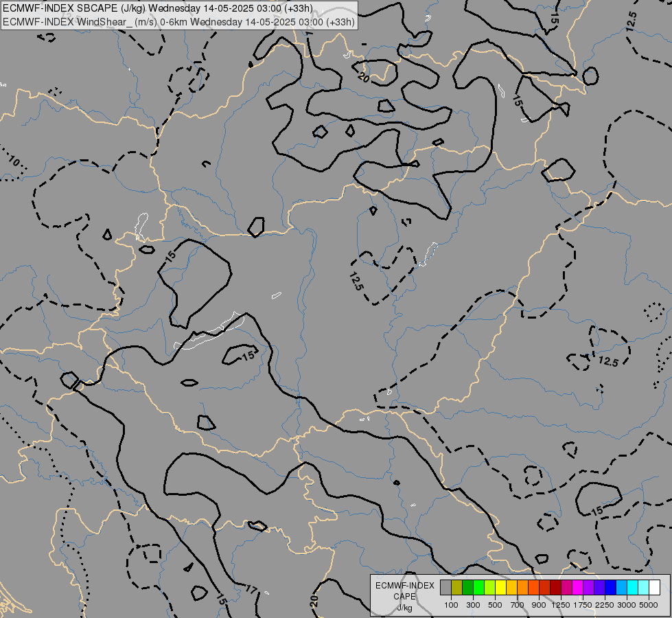Pick the crimson-pink swatch right of 1250
This screenshot has height=618, width=672.
pyautogui.click(x=566, y=587)
